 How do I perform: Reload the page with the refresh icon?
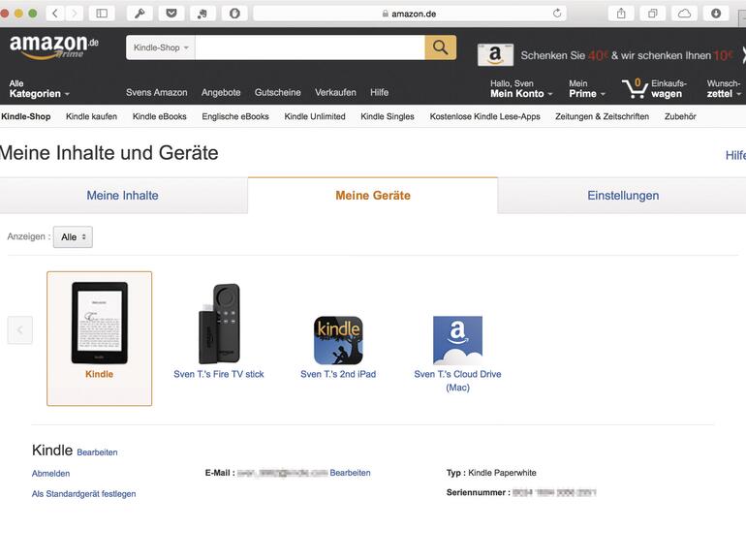(x=557, y=14)
